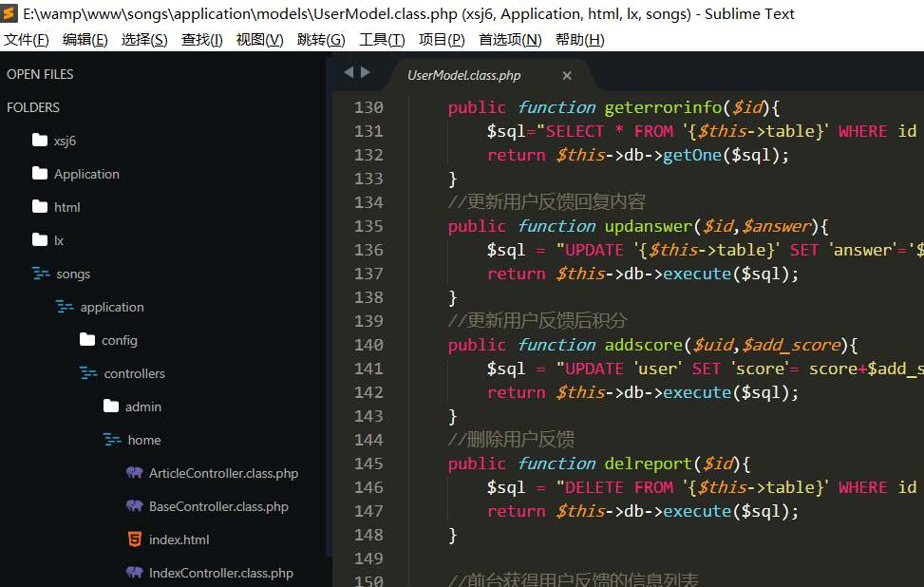This screenshot has height=587, width=924.
Task: Click the lx folder icon
Action: pos(40,239)
